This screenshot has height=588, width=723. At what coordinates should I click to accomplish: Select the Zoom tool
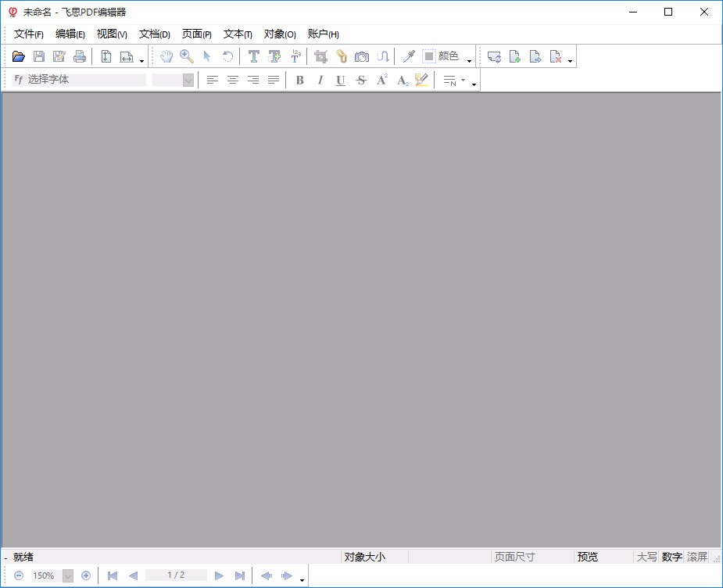point(187,56)
